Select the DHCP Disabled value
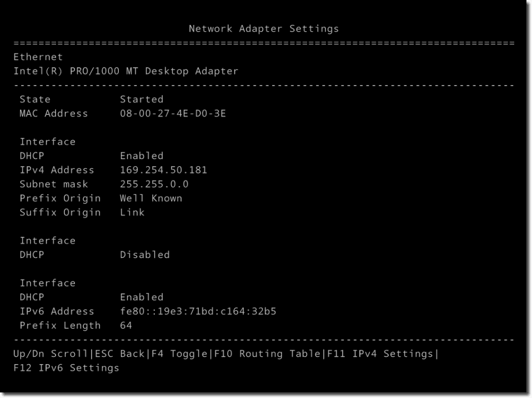Image resolution: width=532 pixels, height=398 pixels. pos(144,255)
